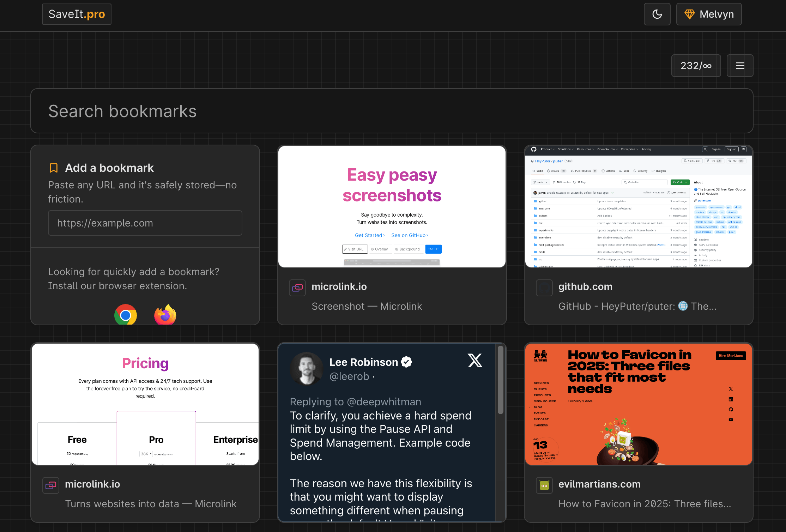Click the X logo in the tweet card
The width and height of the screenshot is (786, 532).
pos(475,361)
